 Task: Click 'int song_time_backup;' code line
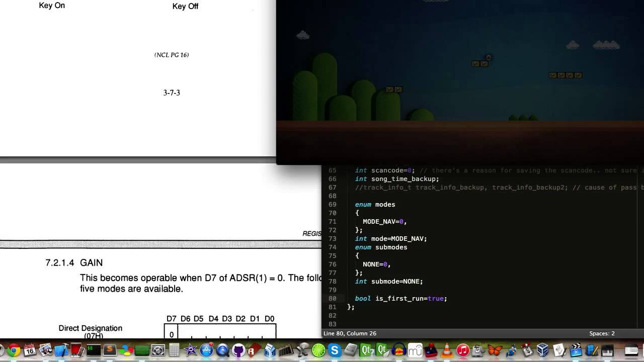397,179
